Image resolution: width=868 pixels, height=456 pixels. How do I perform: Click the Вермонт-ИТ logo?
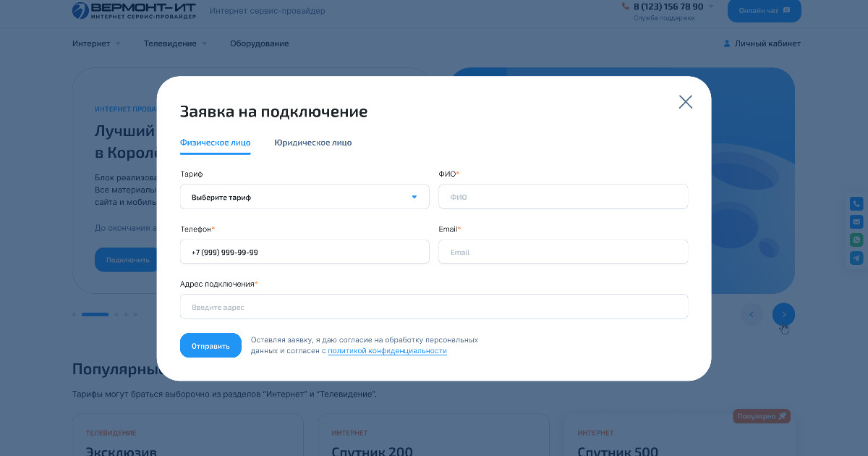pyautogui.click(x=134, y=11)
